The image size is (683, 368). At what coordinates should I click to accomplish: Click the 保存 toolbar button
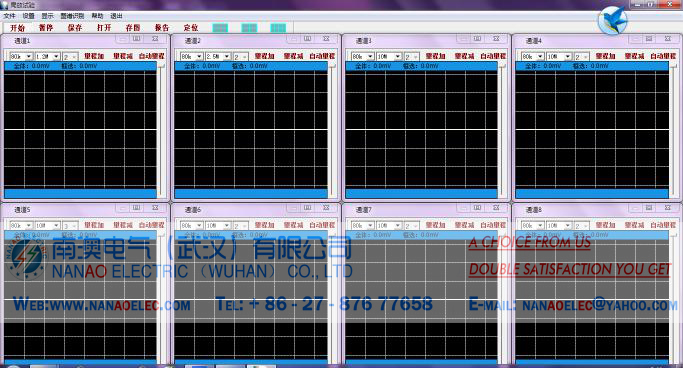click(x=75, y=28)
